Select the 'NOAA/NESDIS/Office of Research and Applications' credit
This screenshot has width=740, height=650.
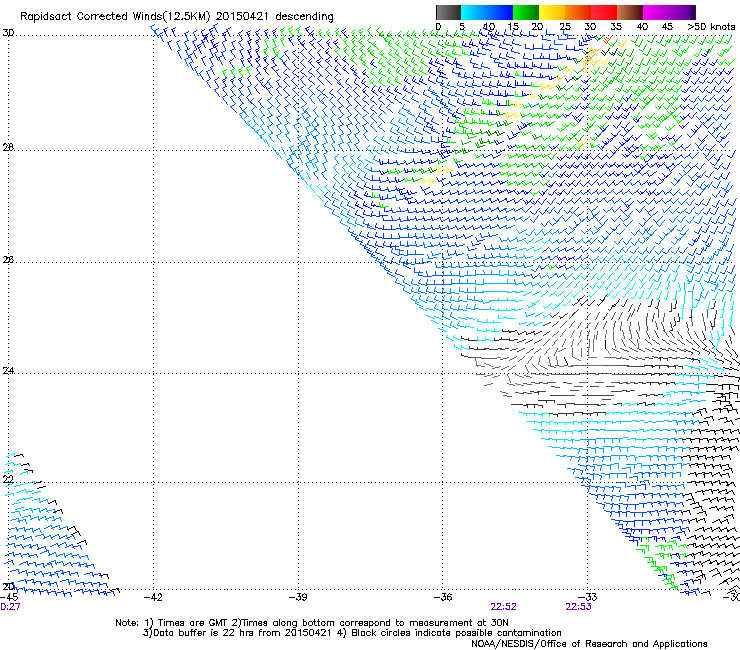click(x=589, y=644)
